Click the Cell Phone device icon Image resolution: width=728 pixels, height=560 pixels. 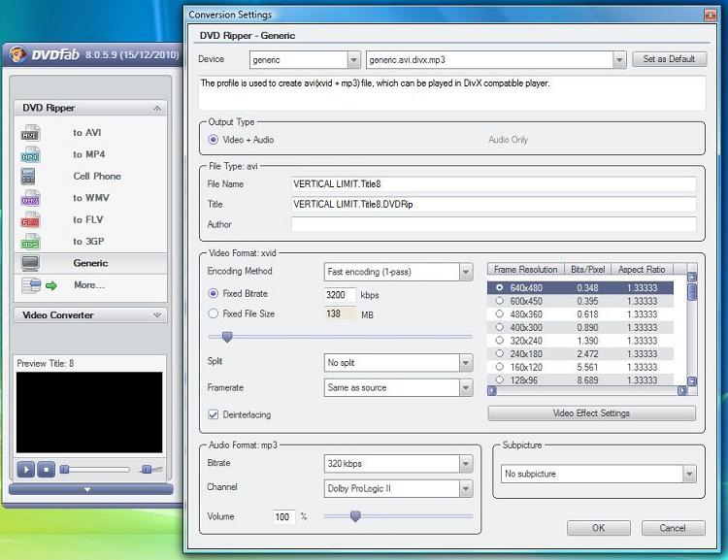pyautogui.click(x=28, y=177)
